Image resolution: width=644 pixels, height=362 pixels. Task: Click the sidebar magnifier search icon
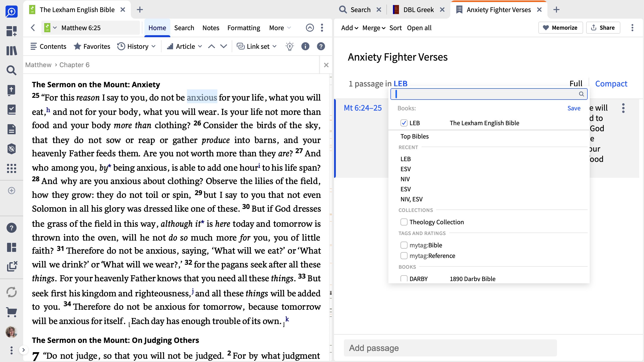pos(11,70)
